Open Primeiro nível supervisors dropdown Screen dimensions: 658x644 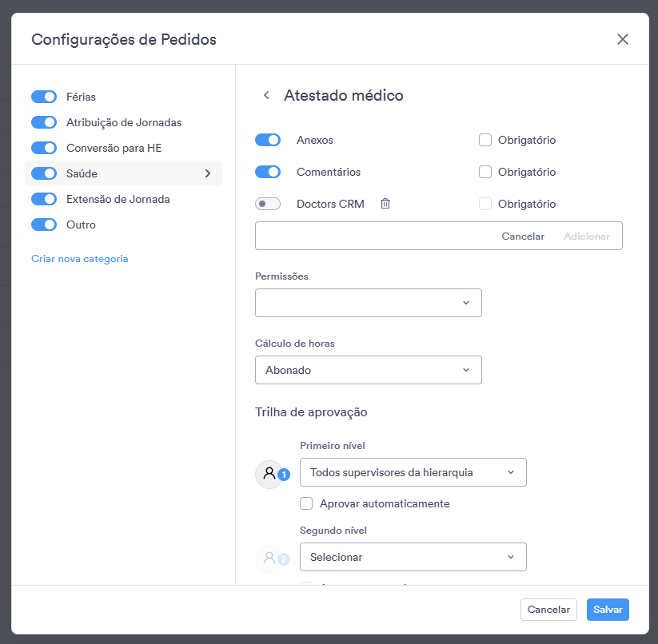[x=413, y=472]
